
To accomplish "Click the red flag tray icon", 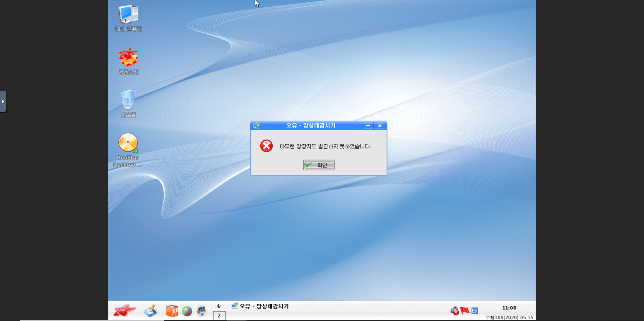I will coord(465,311).
